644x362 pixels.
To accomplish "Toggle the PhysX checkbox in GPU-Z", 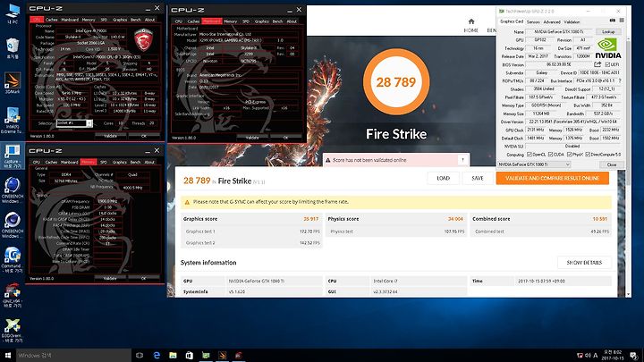I will (x=569, y=155).
